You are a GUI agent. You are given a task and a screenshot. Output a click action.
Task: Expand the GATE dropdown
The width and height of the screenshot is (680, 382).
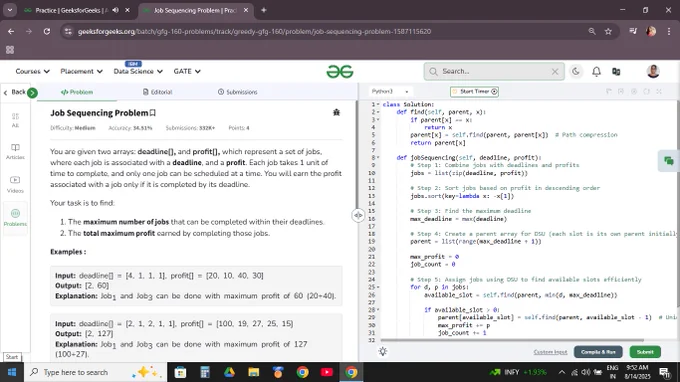click(x=187, y=71)
